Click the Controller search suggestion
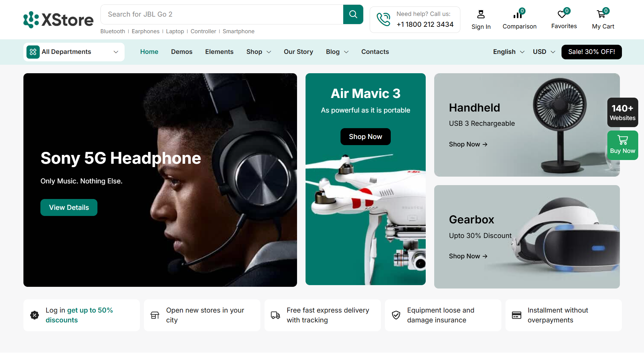 [x=203, y=31]
